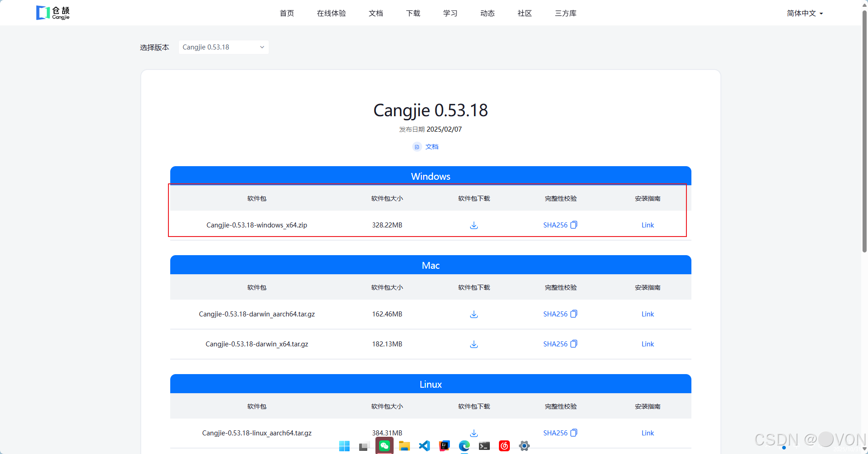Click the Linux section header
Image resolution: width=868 pixels, height=454 pixels.
pos(431,384)
